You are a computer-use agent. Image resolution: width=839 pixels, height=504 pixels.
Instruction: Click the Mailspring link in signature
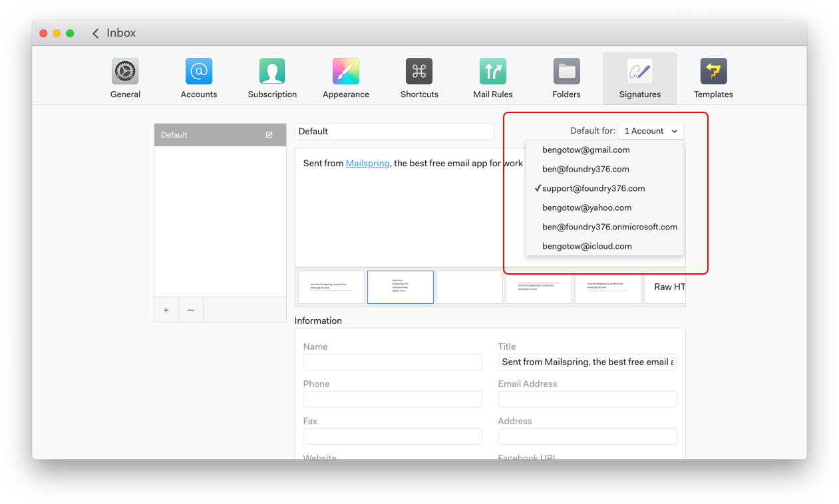click(x=367, y=163)
